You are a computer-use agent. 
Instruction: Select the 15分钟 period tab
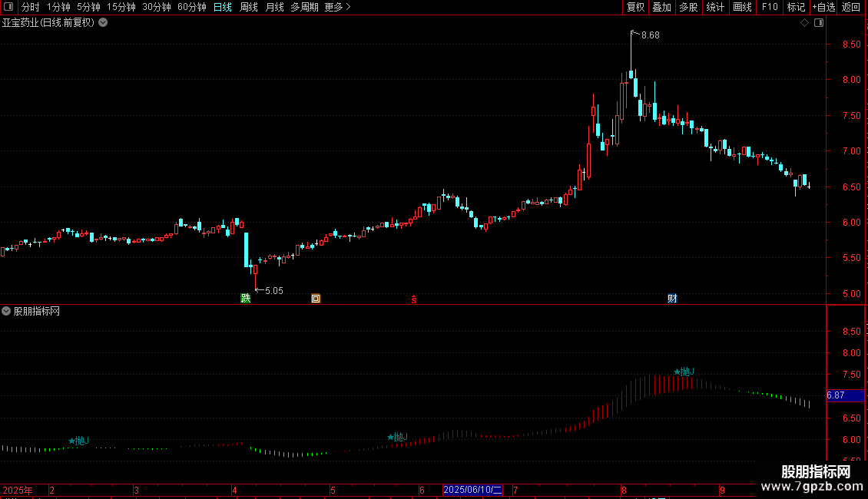[121, 7]
